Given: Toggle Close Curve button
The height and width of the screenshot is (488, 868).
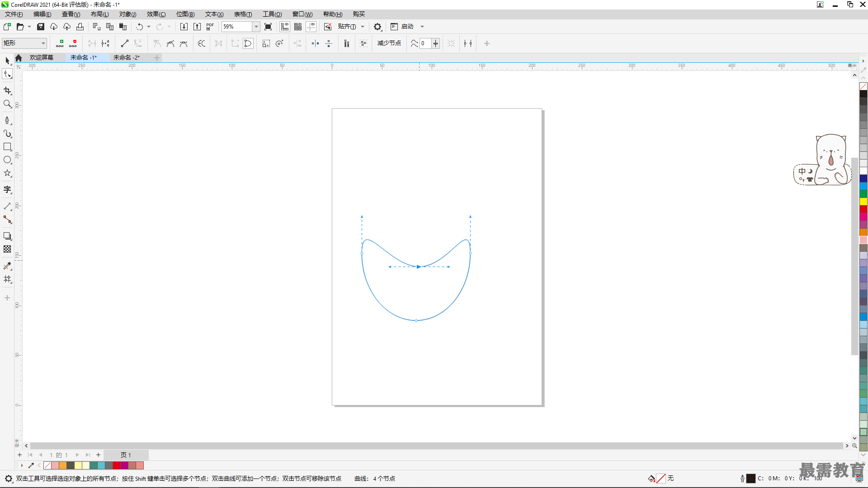Looking at the screenshot, I should 248,43.
